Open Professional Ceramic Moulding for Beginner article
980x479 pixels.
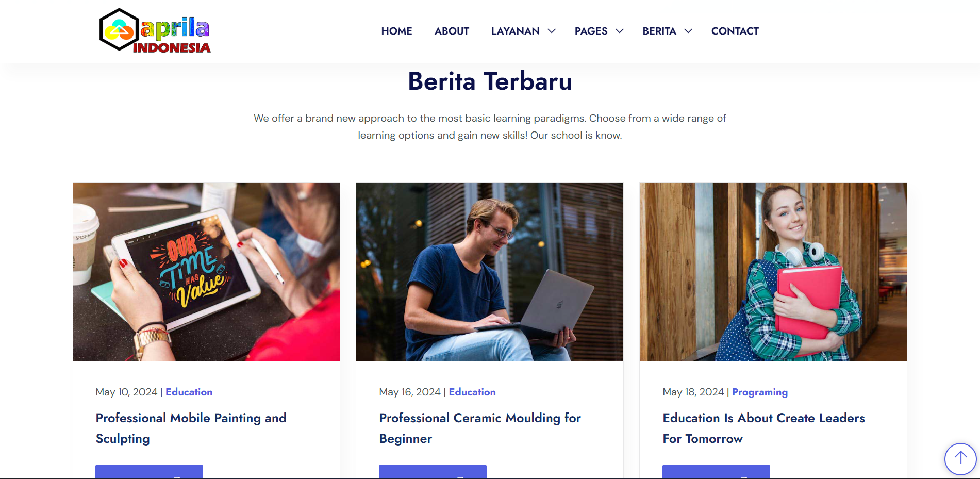point(480,428)
